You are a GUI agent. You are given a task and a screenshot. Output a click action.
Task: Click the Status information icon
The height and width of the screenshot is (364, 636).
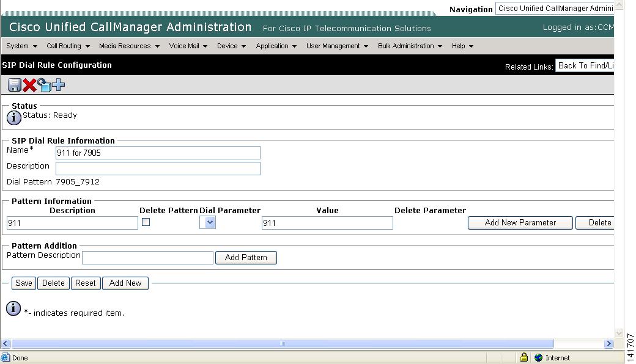pos(14,118)
